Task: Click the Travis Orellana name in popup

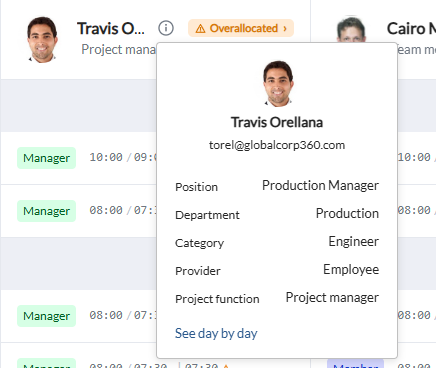Action: pyautogui.click(x=277, y=122)
